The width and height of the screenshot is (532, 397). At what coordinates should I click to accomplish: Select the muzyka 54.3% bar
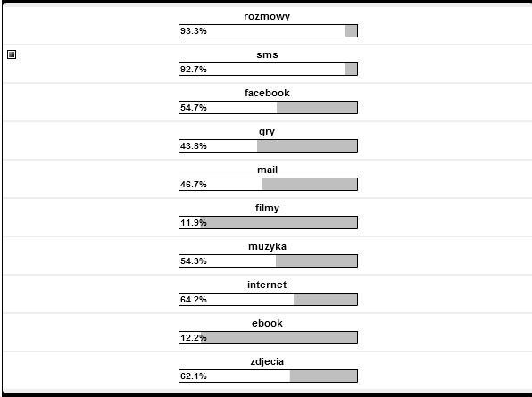[268, 261]
